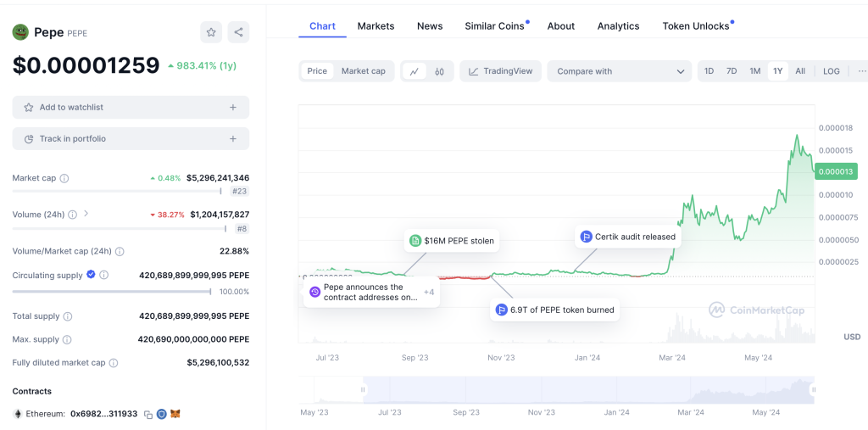This screenshot has width=868, height=430.
Task: Click the right handle of the range navigator
Action: [812, 390]
